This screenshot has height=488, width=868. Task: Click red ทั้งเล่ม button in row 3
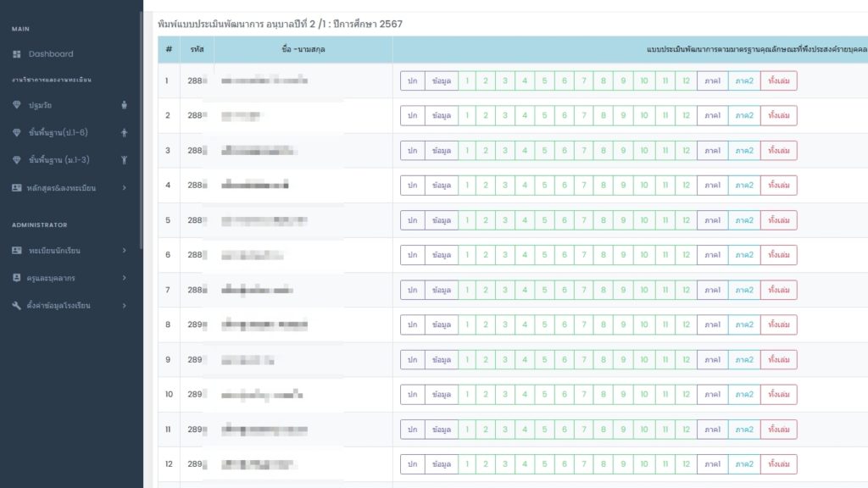778,151
